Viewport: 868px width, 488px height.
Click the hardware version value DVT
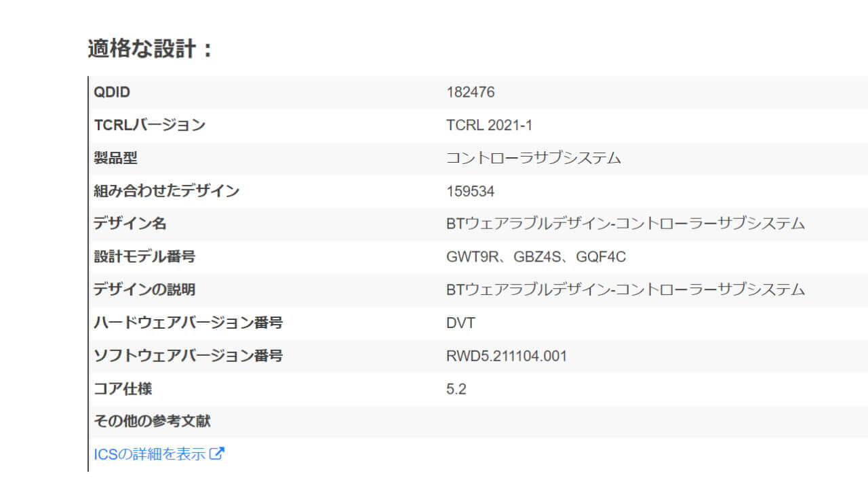461,323
